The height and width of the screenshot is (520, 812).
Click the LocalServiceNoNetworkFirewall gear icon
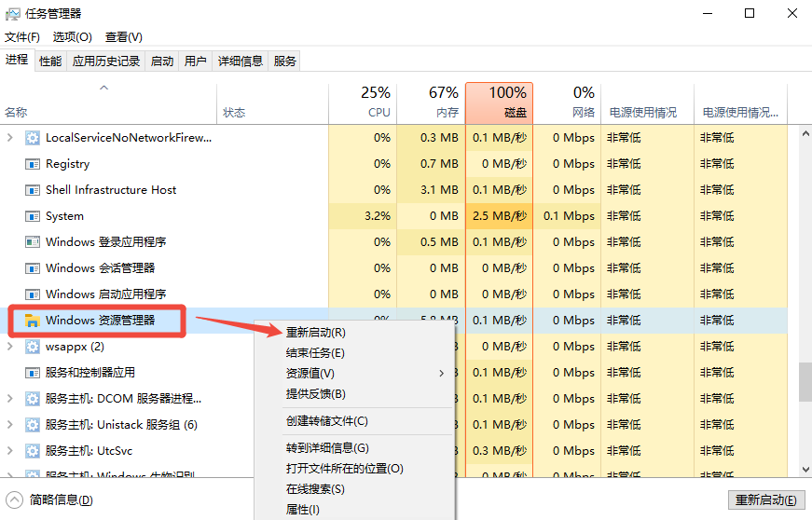(x=32, y=138)
